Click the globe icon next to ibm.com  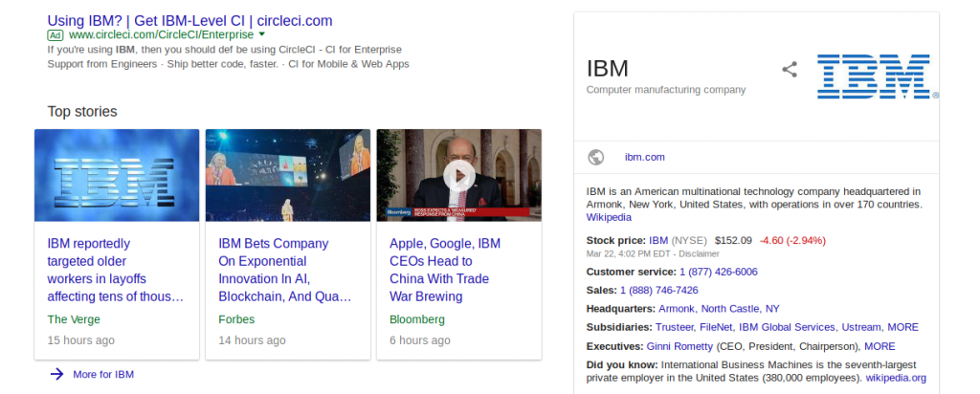(595, 158)
